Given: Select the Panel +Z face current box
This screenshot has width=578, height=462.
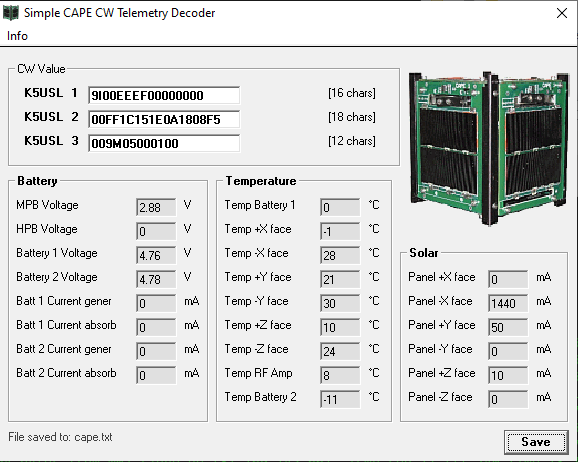Looking at the screenshot, I should pyautogui.click(x=508, y=375).
